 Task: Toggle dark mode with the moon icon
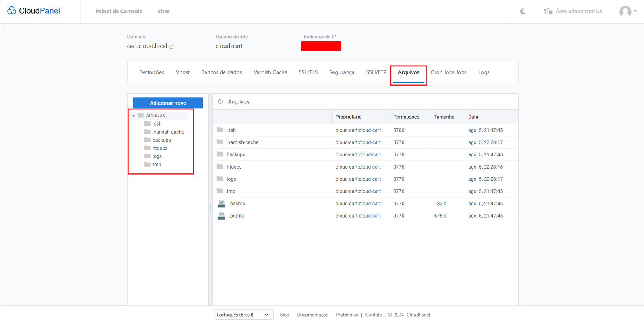523,12
